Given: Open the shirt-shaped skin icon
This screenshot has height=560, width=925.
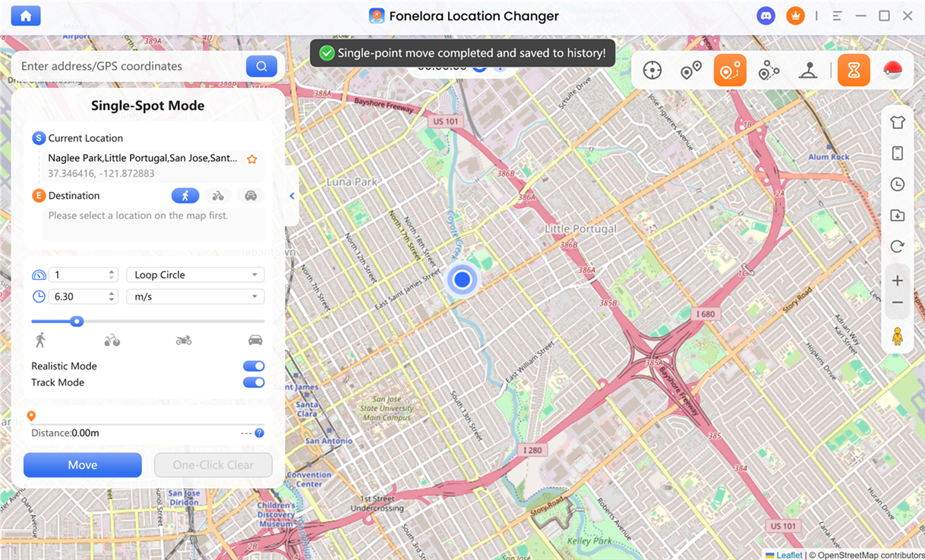Looking at the screenshot, I should click(x=897, y=122).
